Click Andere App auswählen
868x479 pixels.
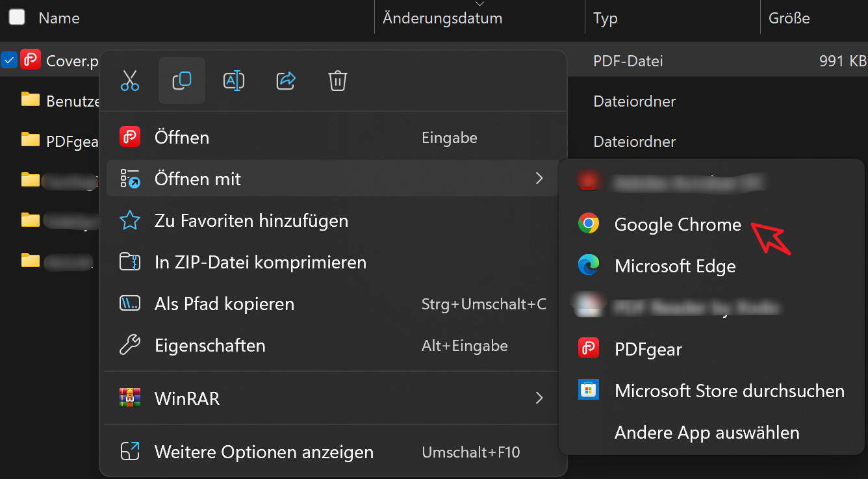[x=706, y=432]
